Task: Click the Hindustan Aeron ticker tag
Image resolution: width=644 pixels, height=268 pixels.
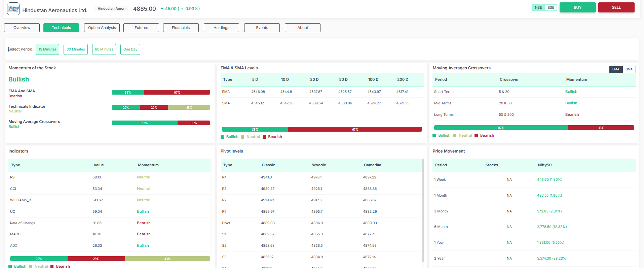Action: click(111, 9)
